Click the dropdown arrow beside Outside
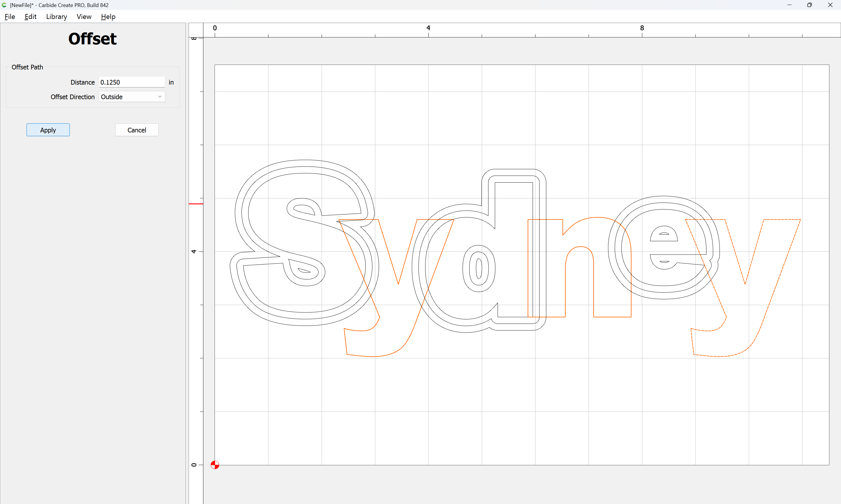This screenshot has height=504, width=841. (x=159, y=97)
